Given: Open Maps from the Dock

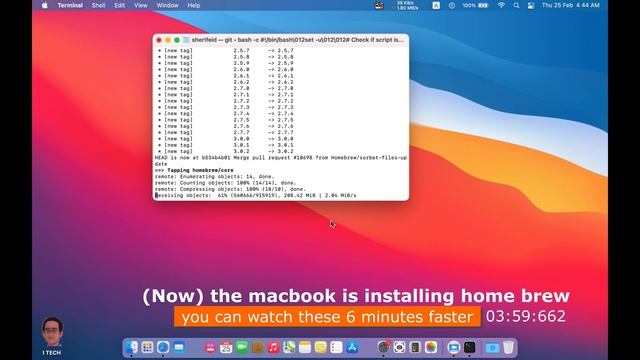Looking at the screenshot, I should coord(289,347).
